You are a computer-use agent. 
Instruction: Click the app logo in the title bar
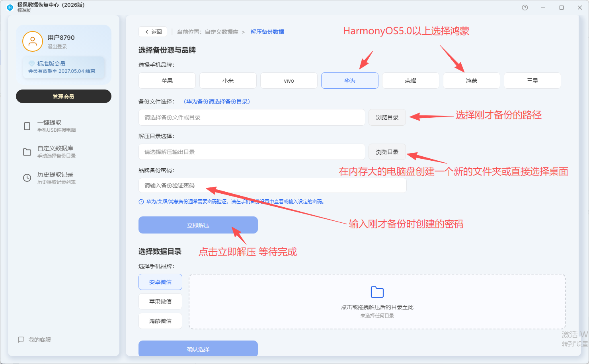point(10,8)
